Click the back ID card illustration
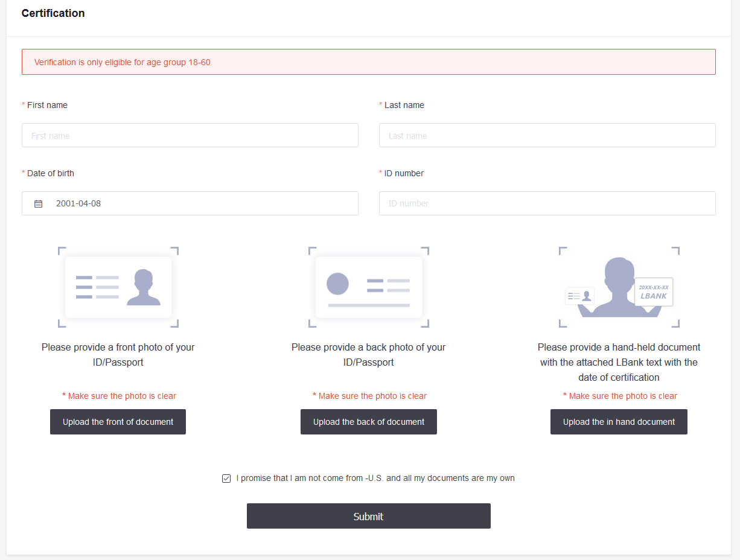 click(x=369, y=287)
